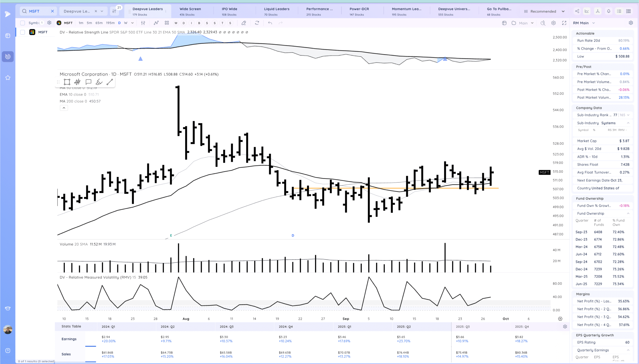Image resolution: width=639 pixels, height=364 pixels.
Task: Switch to the Wide Screen tab
Action: (x=190, y=11)
